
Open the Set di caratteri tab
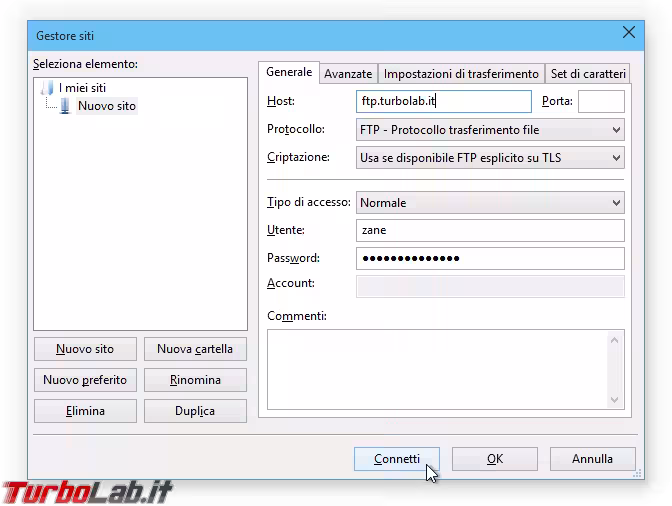click(588, 74)
